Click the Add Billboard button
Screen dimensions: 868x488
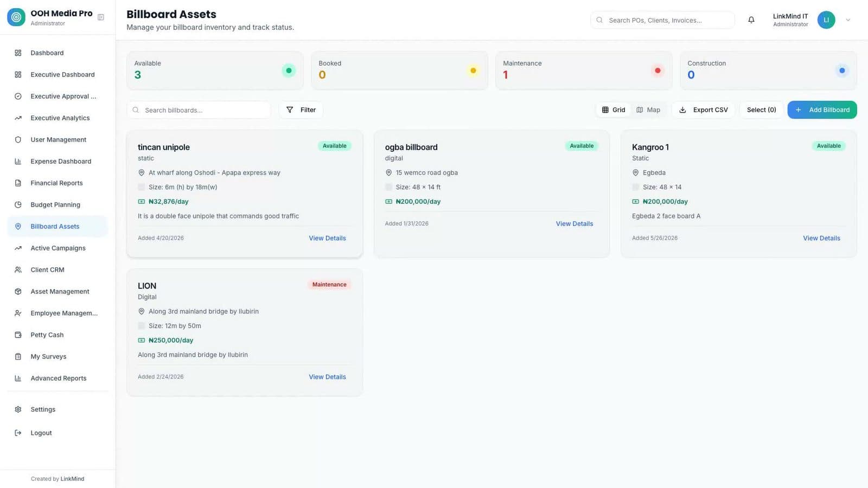click(822, 110)
